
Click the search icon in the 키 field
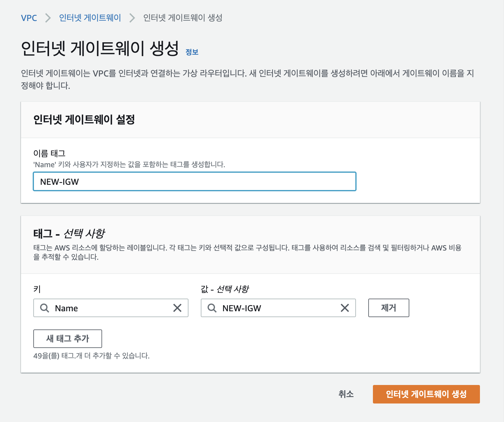point(45,308)
